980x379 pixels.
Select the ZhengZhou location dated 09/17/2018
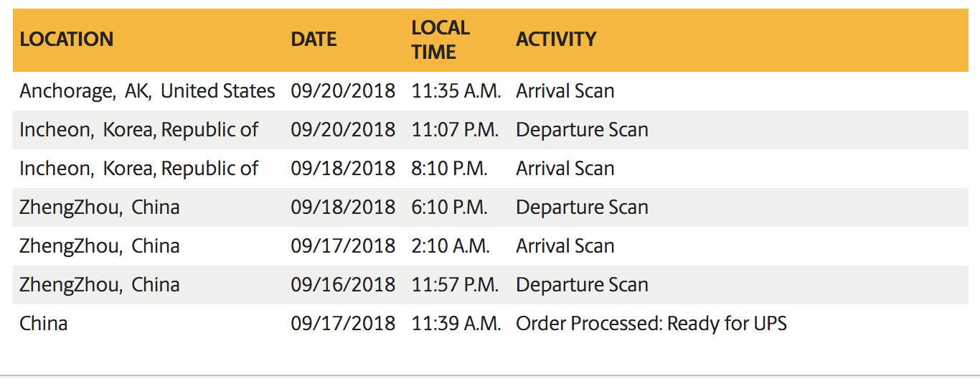(x=100, y=246)
